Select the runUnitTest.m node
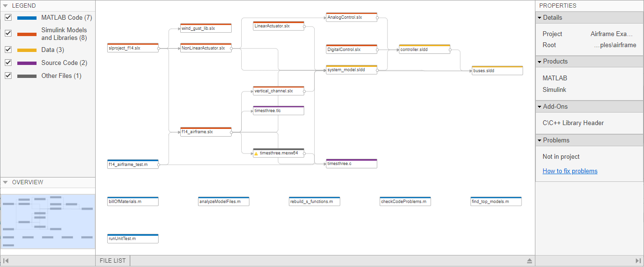Image resolution: width=644 pixels, height=267 pixels. 133,238
